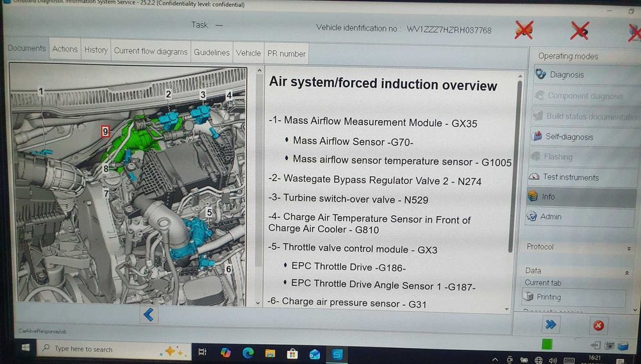Screen dimensions: 641x364
Task: Click the red cancel X button
Action: click(x=598, y=326)
